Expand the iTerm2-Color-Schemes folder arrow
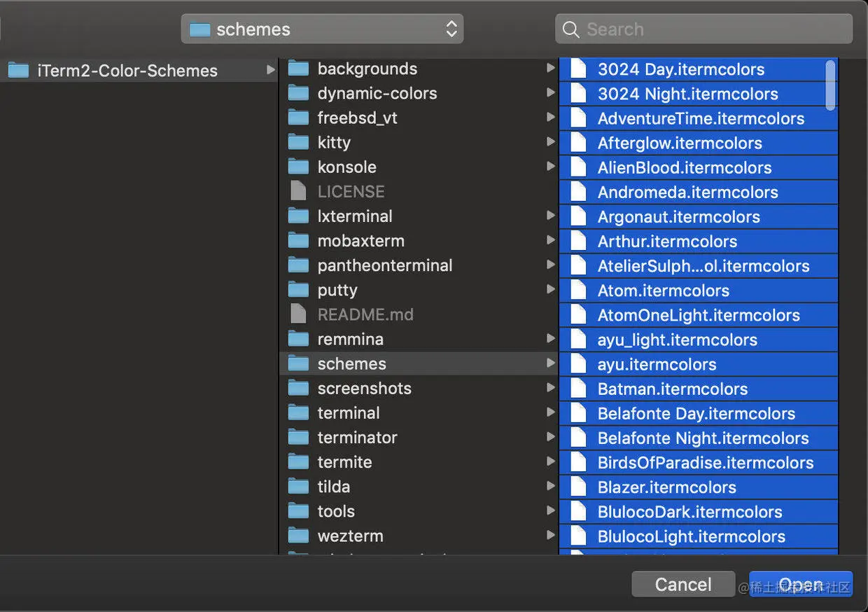The height and width of the screenshot is (612, 868). (x=270, y=70)
